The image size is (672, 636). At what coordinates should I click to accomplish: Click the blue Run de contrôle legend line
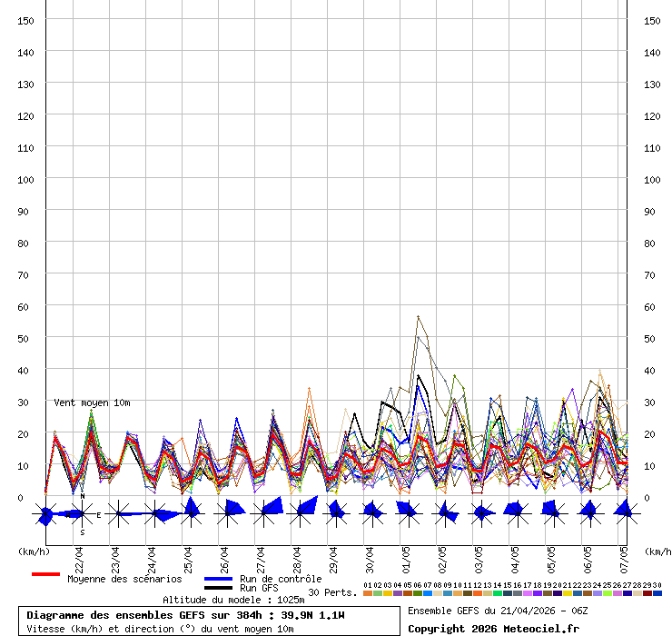coord(218,579)
